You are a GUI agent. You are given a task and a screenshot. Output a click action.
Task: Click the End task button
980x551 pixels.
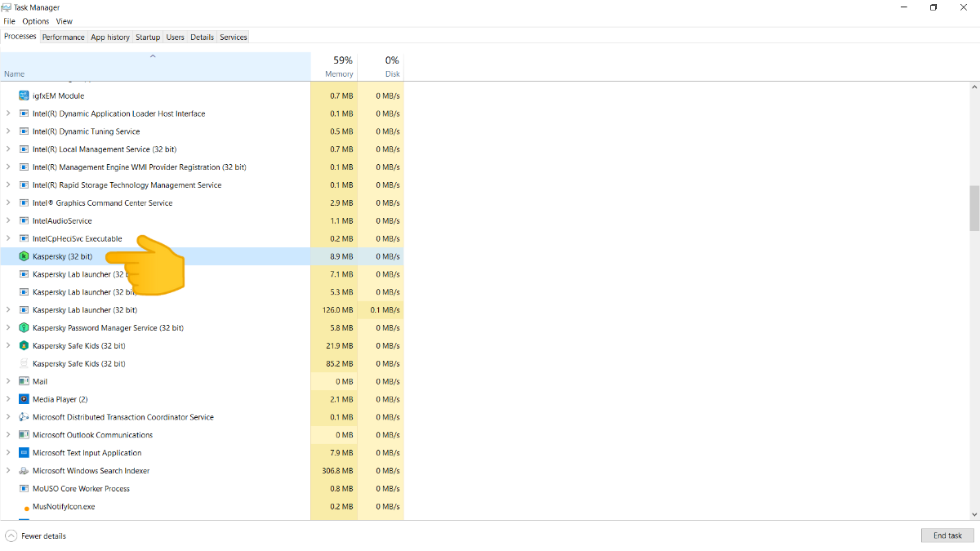pyautogui.click(x=947, y=535)
